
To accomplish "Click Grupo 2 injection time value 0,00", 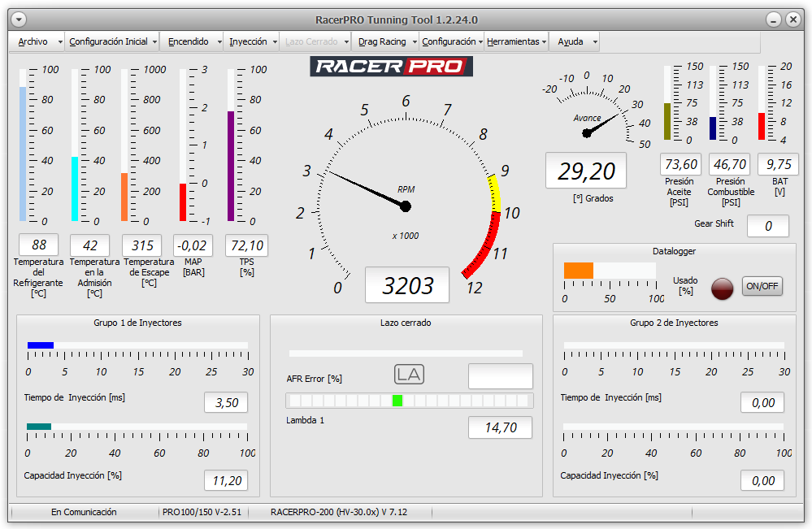I will click(762, 403).
